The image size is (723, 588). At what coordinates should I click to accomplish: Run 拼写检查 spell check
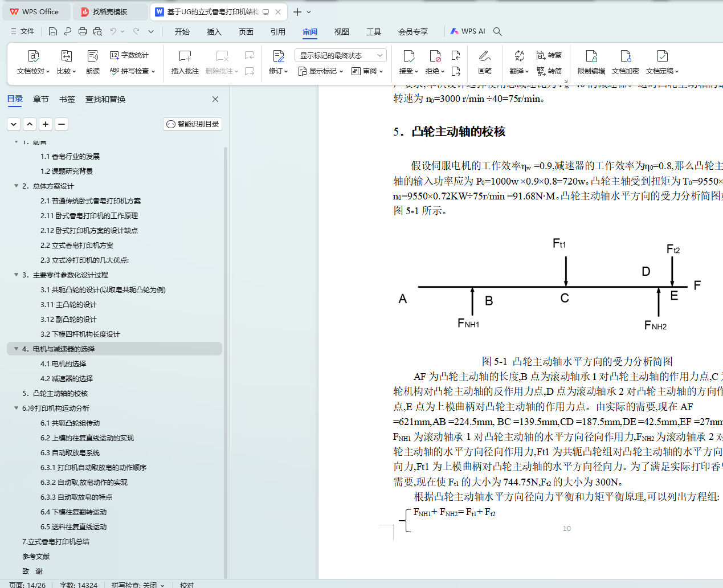point(132,71)
